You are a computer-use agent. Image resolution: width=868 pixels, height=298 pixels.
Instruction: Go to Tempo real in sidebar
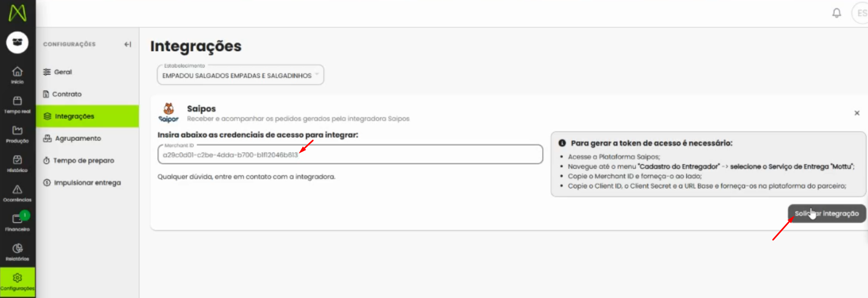[17, 104]
